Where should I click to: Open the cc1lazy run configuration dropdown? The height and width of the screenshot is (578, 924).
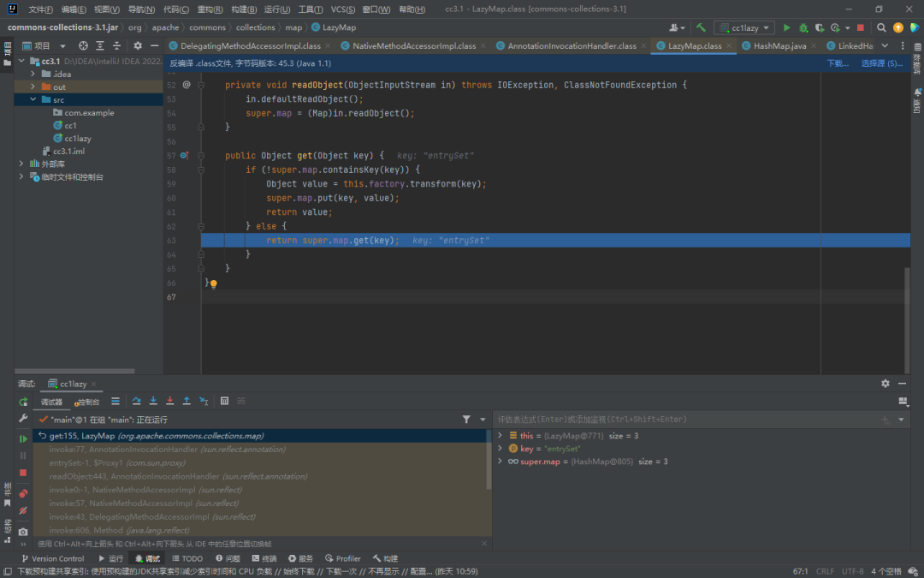(x=745, y=27)
